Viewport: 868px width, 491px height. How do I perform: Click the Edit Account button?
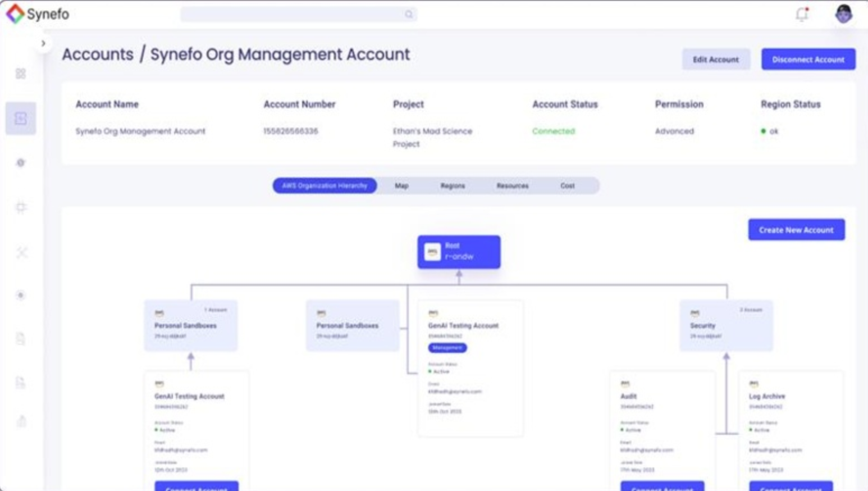716,59
